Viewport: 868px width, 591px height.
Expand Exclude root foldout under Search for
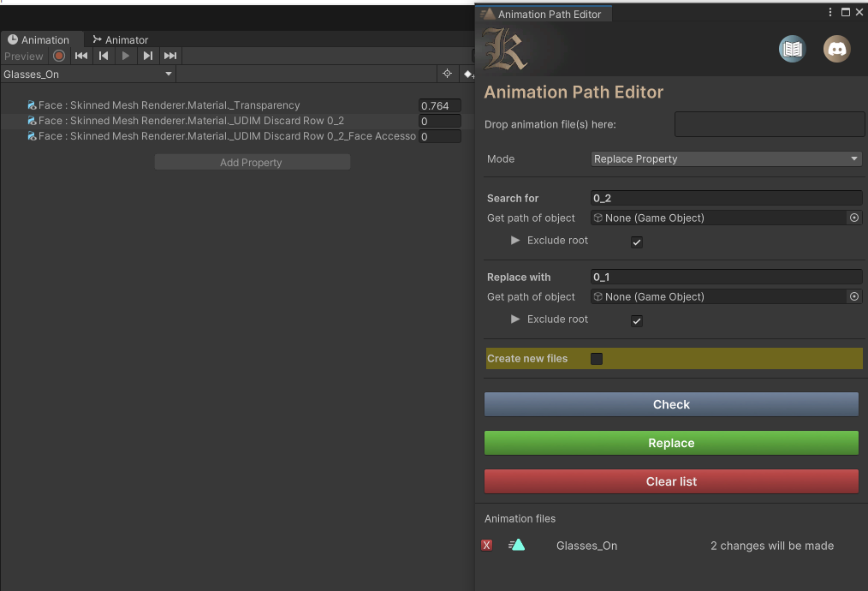pyautogui.click(x=515, y=241)
